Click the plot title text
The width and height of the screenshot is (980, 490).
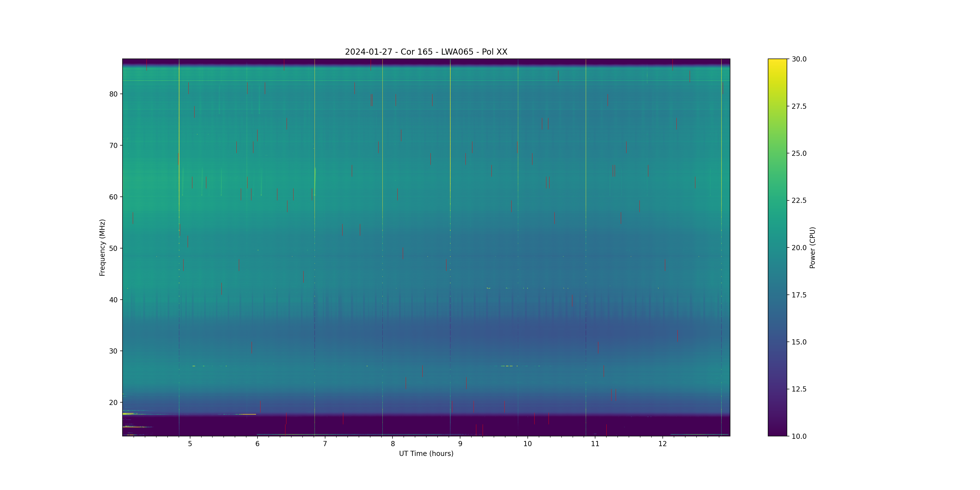pos(426,52)
